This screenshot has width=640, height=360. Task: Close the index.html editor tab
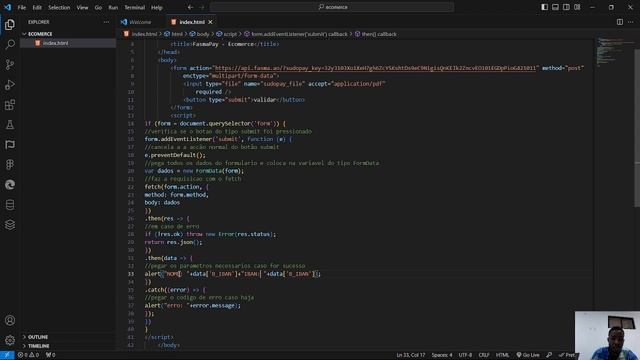coord(210,22)
